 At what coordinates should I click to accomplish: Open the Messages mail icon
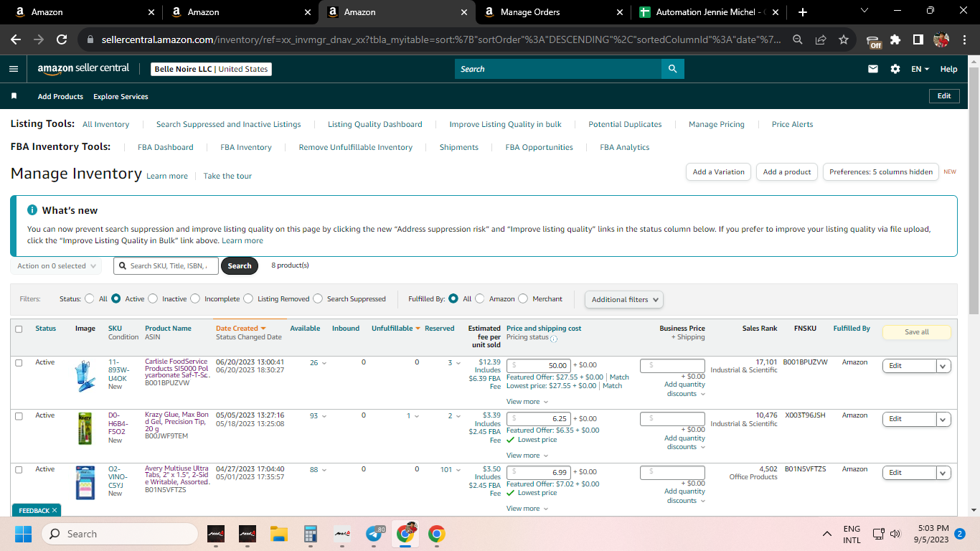point(873,69)
